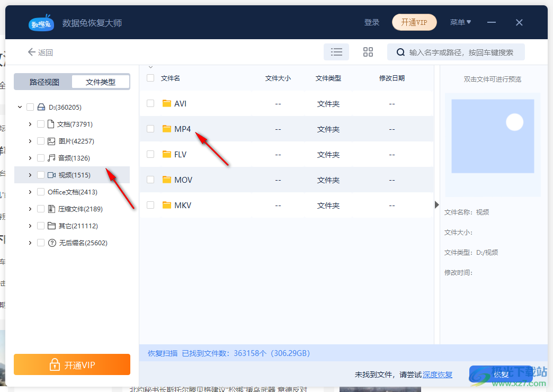Open the 菜单 dropdown
Image resolution: width=553 pixels, height=392 pixels.
tap(460, 22)
